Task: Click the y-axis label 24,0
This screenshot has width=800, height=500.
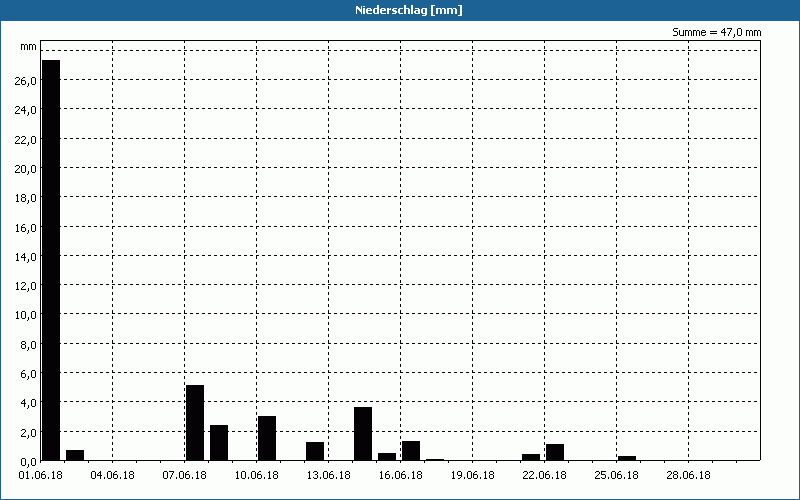Action: click(x=26, y=110)
